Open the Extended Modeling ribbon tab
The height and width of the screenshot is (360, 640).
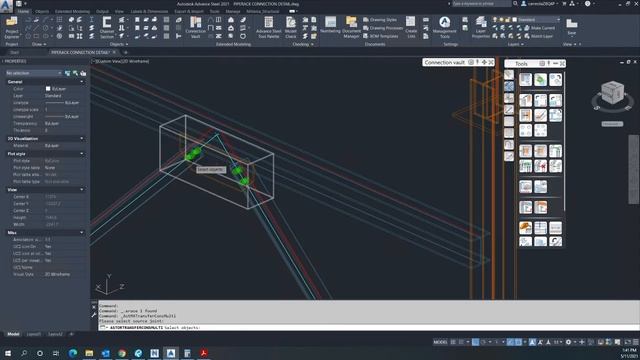pyautogui.click(x=72, y=11)
